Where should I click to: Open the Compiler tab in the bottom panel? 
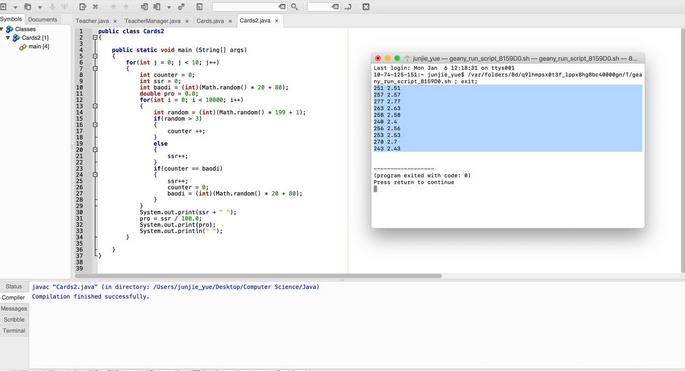(x=14, y=298)
